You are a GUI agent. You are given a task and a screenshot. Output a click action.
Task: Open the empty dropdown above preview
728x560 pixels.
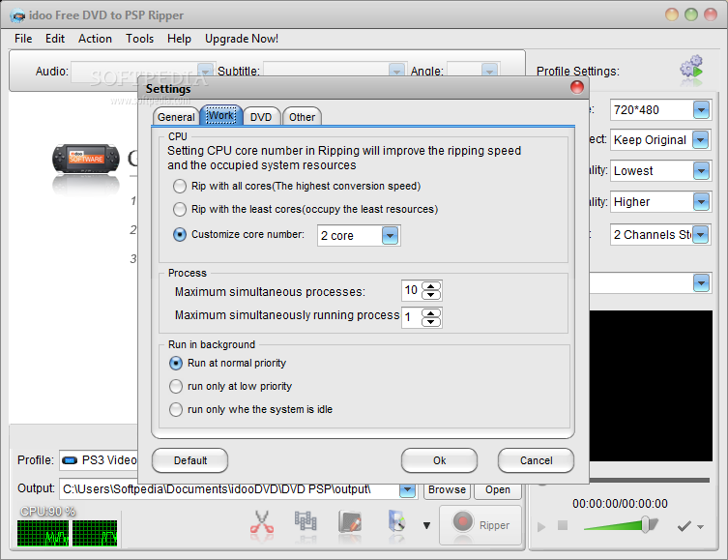[701, 282]
